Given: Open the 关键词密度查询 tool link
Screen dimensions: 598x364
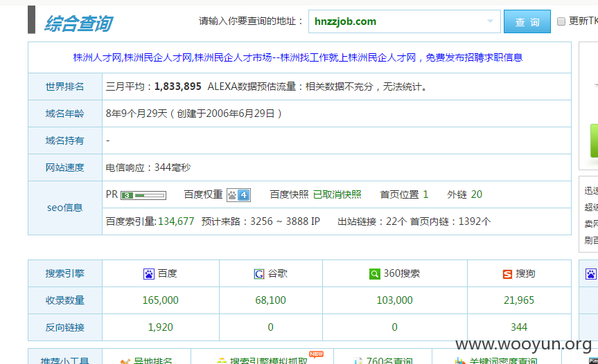Looking at the screenshot, I should click(x=503, y=360).
